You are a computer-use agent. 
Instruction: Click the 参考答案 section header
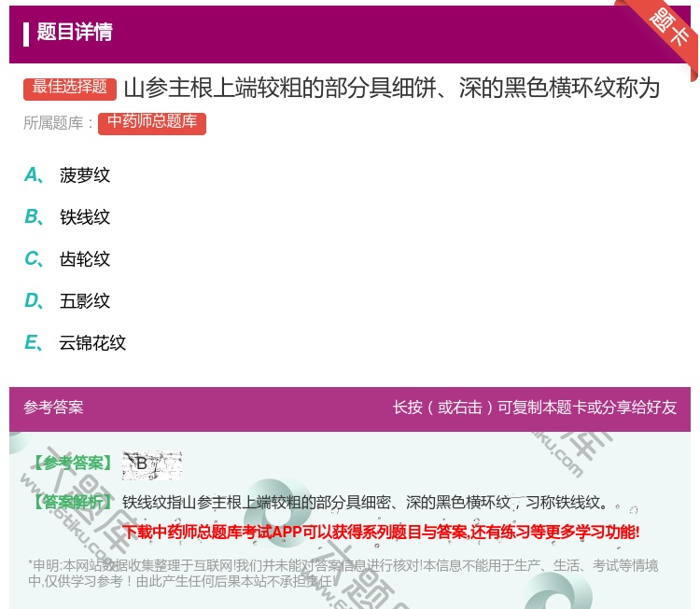pyautogui.click(x=53, y=408)
